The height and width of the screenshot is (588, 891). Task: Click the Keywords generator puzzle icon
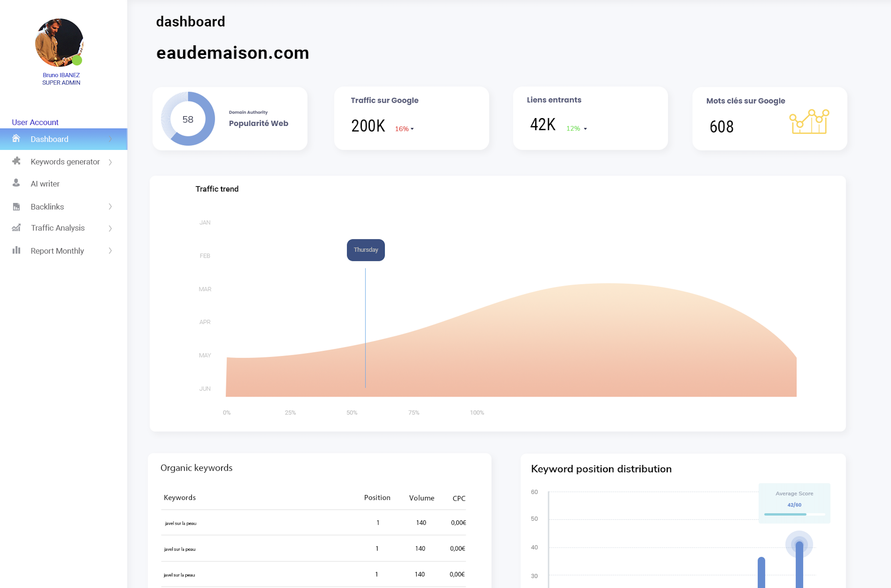[x=16, y=161]
